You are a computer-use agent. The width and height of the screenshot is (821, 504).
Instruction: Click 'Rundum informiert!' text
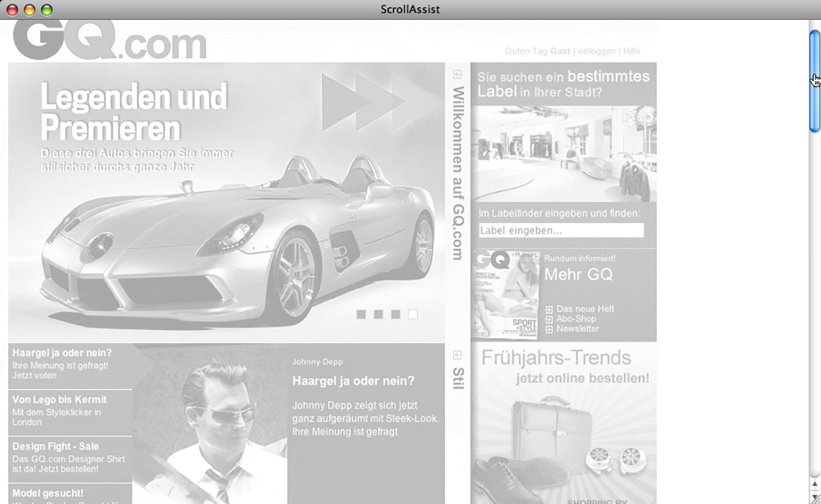click(580, 258)
